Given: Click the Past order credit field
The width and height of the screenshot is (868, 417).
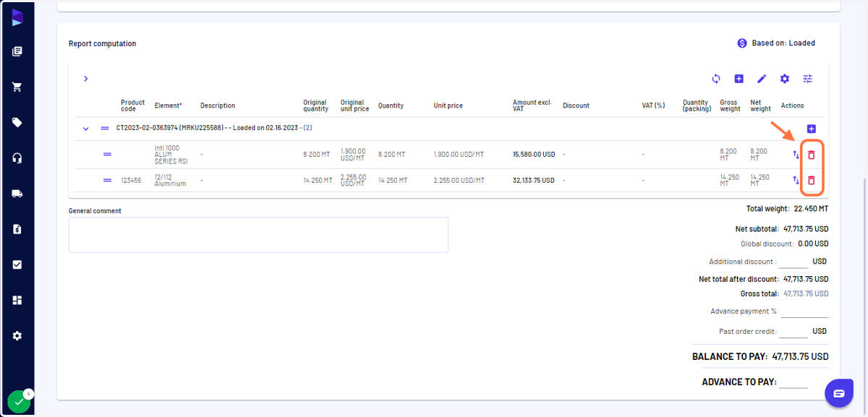Looking at the screenshot, I should click(x=793, y=331).
